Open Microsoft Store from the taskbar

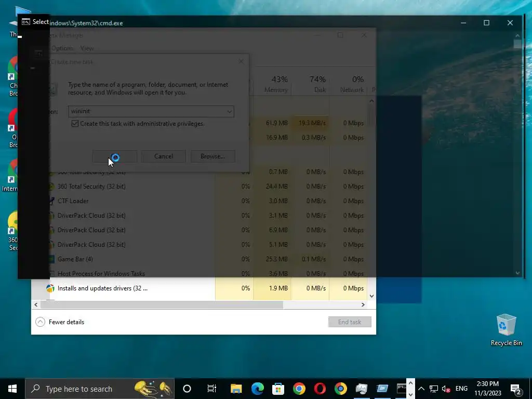[x=278, y=389]
